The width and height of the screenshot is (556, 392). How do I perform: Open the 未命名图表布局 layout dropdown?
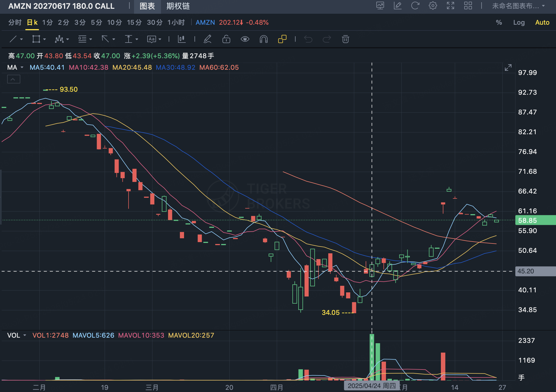[x=518, y=6]
